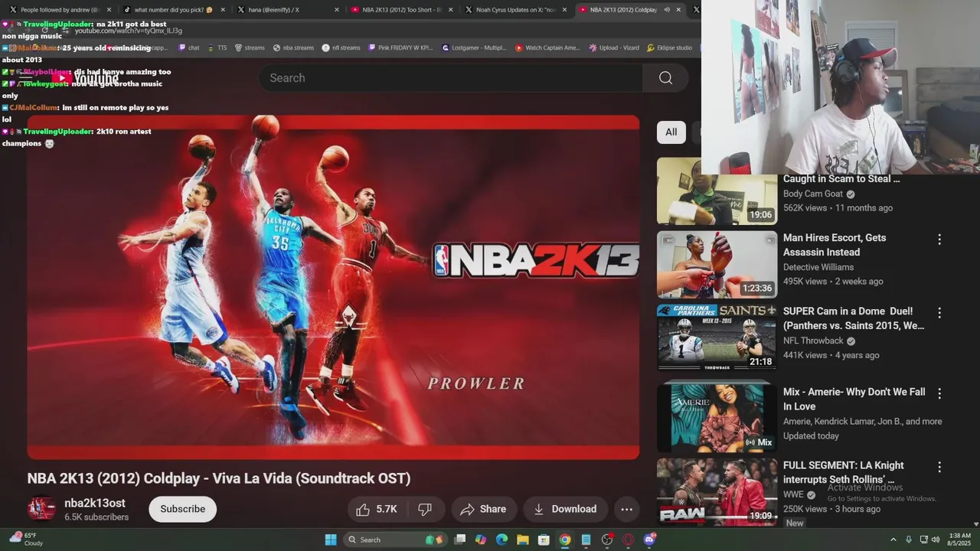Click the thumbs-down dislike icon
The image size is (980, 551).
425,509
